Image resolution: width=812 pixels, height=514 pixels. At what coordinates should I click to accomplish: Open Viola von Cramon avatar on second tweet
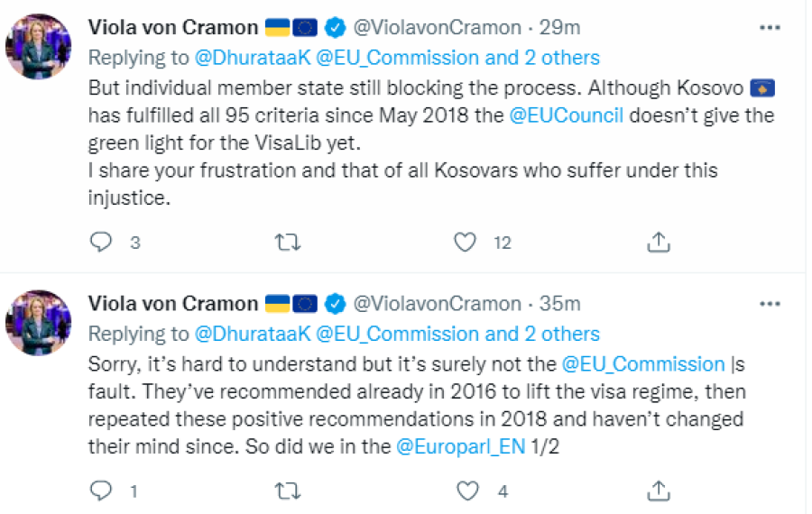click(x=39, y=322)
